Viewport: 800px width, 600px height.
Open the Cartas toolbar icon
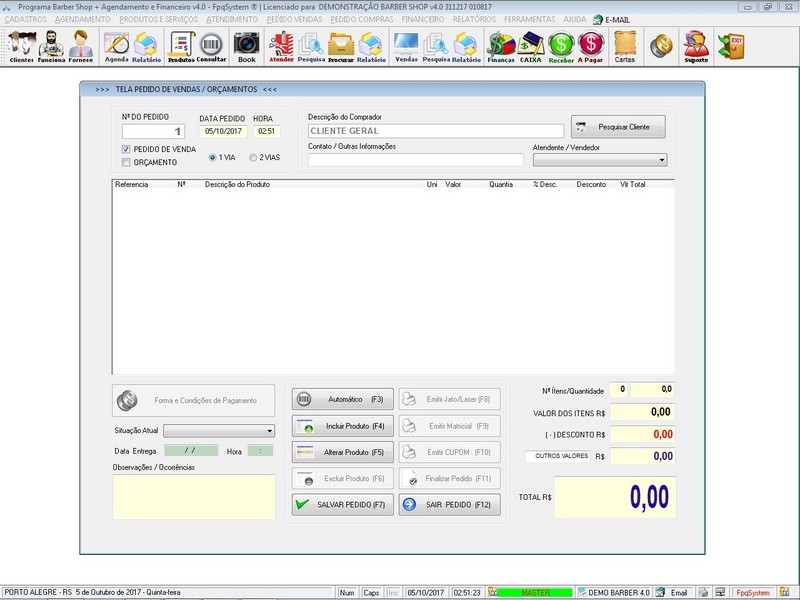[624, 46]
